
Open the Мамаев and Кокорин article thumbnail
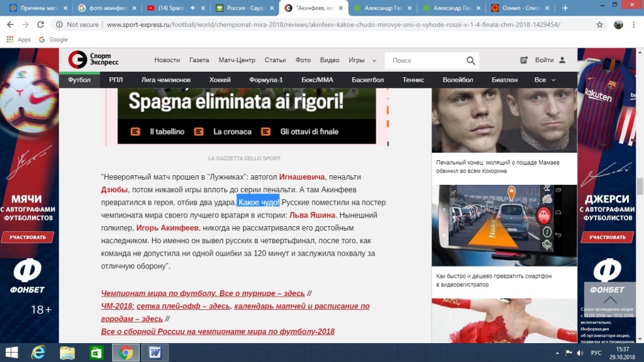(504, 120)
